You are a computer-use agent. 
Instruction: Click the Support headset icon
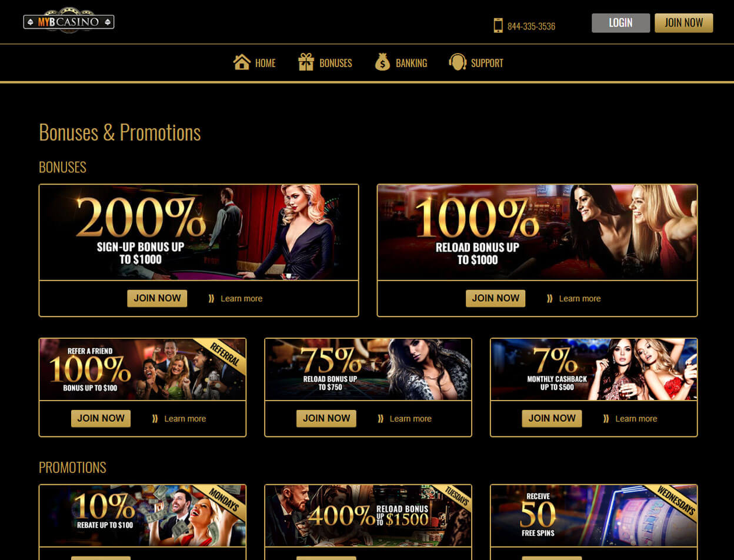tap(458, 62)
